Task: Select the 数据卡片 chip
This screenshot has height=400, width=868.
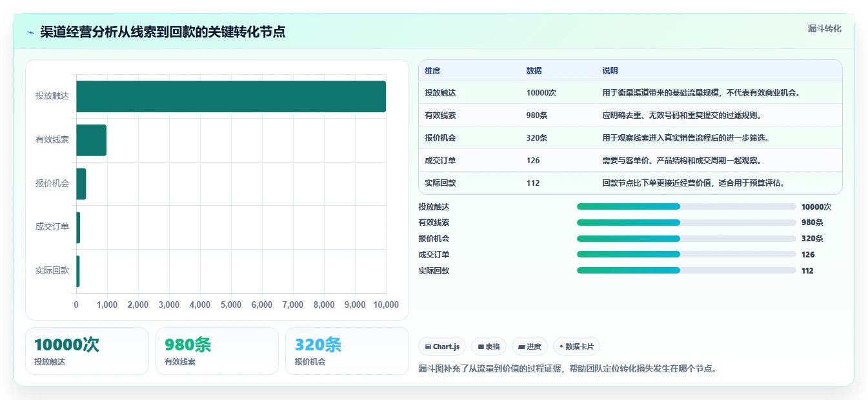Action: 576,346
